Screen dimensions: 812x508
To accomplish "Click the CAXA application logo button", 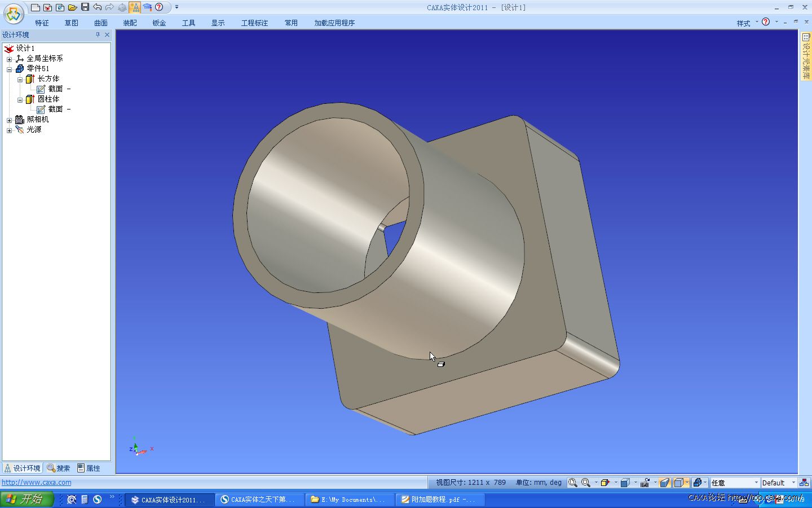I will coord(14,14).
